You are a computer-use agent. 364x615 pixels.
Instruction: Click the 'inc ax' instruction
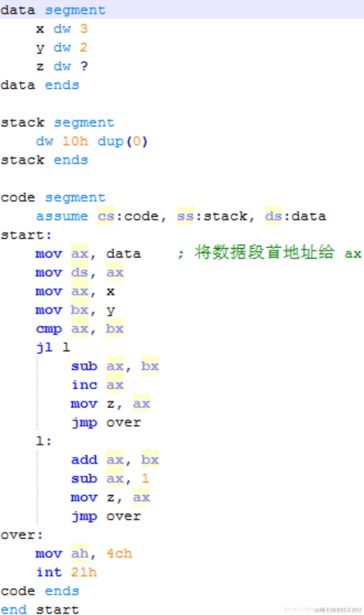coord(98,385)
